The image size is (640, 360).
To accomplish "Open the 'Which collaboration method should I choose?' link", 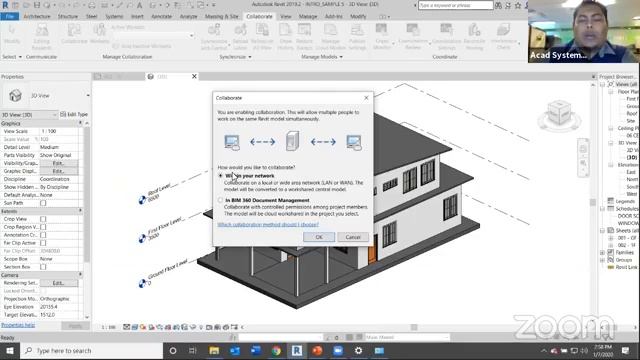I will [x=268, y=224].
